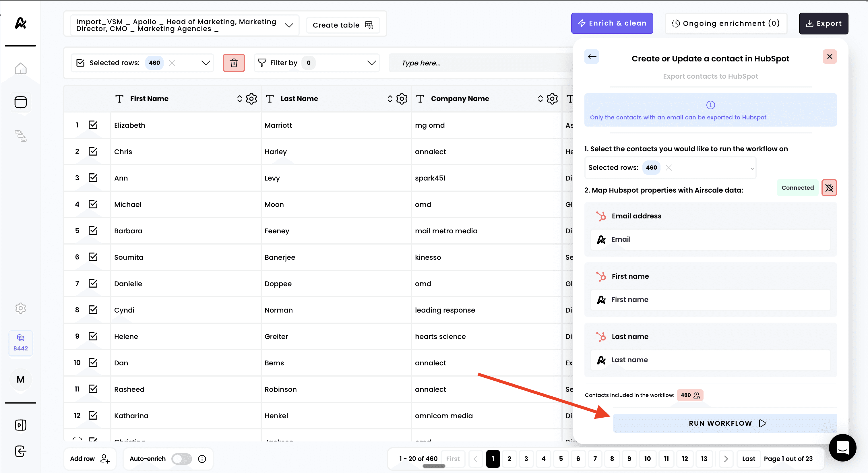Expand the import table name dropdown
868x473 pixels.
point(289,25)
